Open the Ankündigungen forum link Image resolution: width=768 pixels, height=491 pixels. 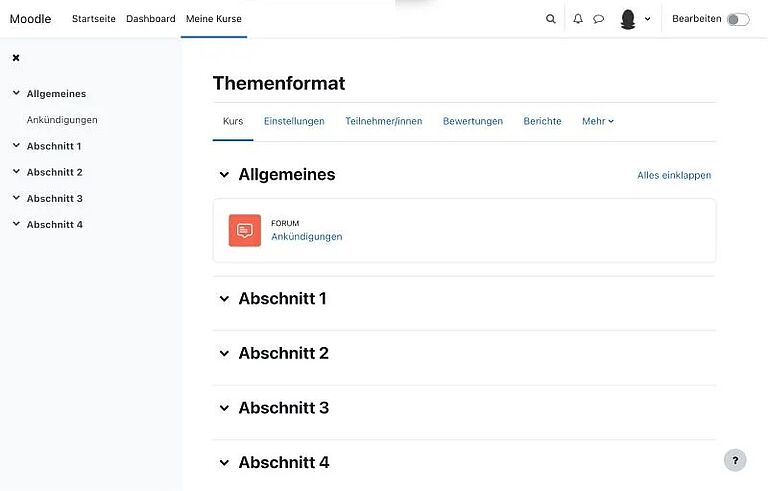click(306, 237)
